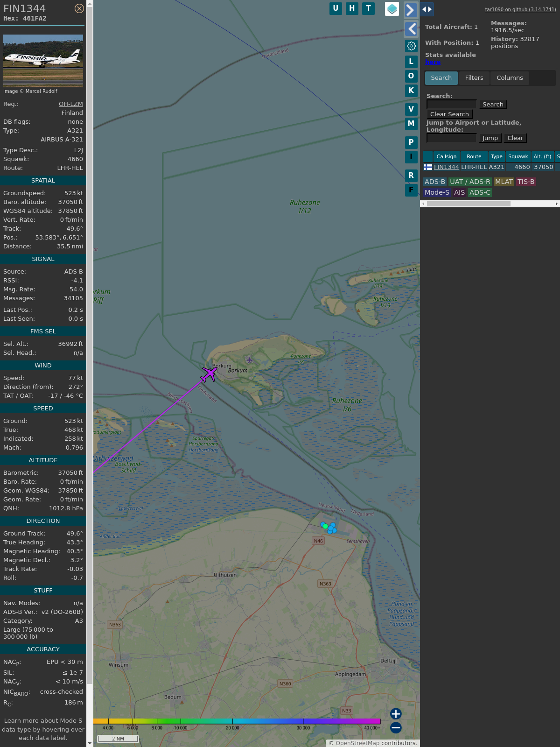The height and width of the screenshot is (747, 560).
Task: Click the Finland flag icon in table row
Action: (x=428, y=167)
